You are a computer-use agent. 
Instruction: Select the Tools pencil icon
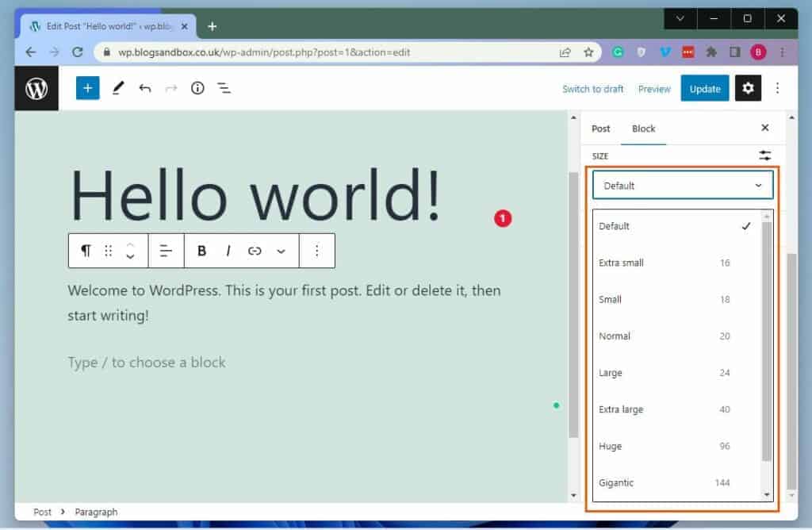(x=117, y=88)
